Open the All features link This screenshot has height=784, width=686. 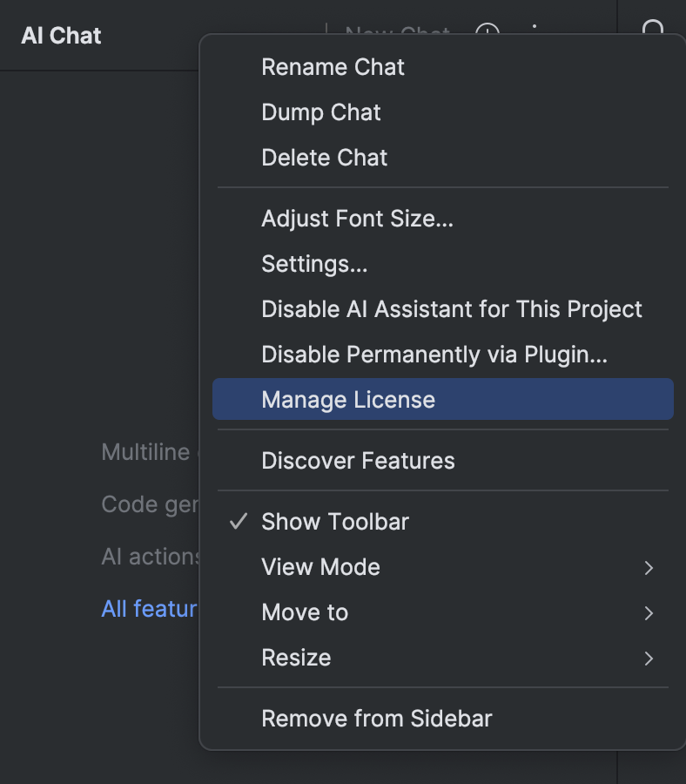click(148, 609)
